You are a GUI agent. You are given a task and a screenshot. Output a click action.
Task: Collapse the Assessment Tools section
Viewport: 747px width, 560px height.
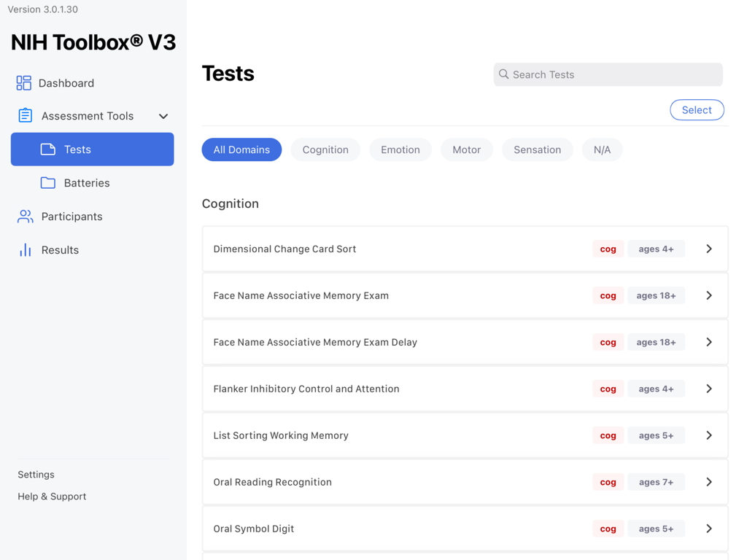(x=163, y=115)
